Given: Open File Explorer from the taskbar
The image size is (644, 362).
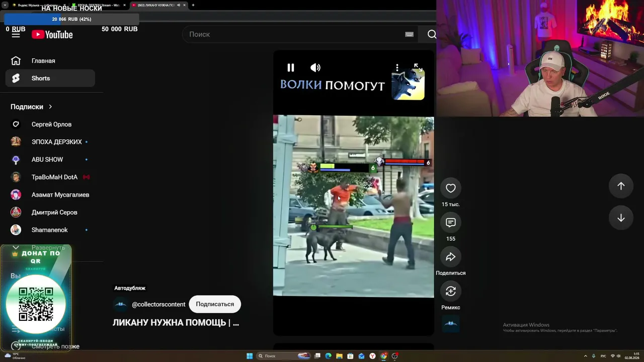Looking at the screenshot, I should click(x=339, y=356).
